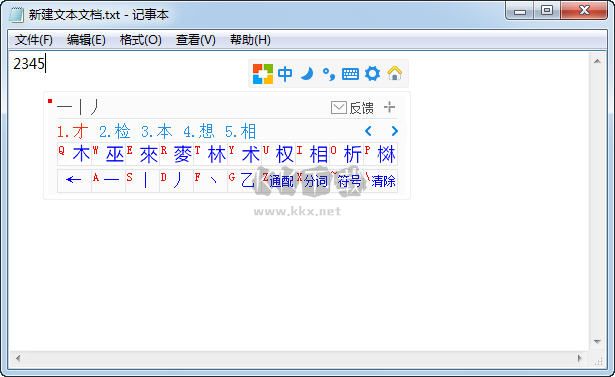Select candidate 1 才

coord(73,131)
